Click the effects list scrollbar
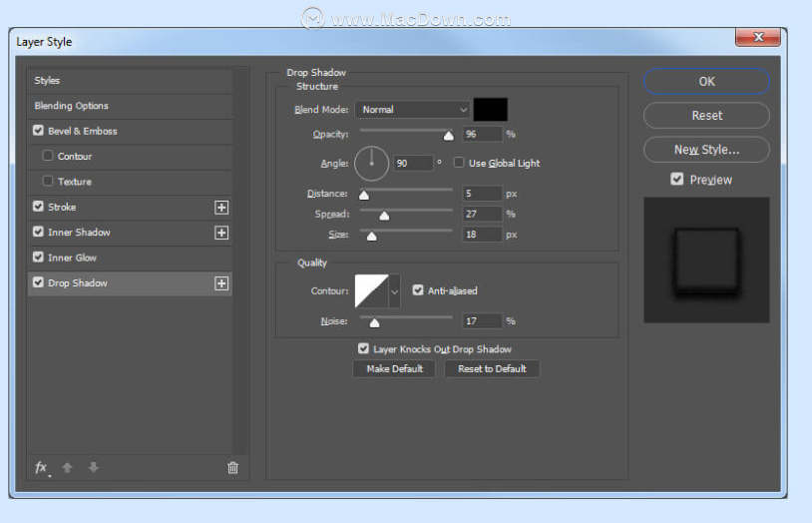This screenshot has height=523, width=812. (x=239, y=261)
